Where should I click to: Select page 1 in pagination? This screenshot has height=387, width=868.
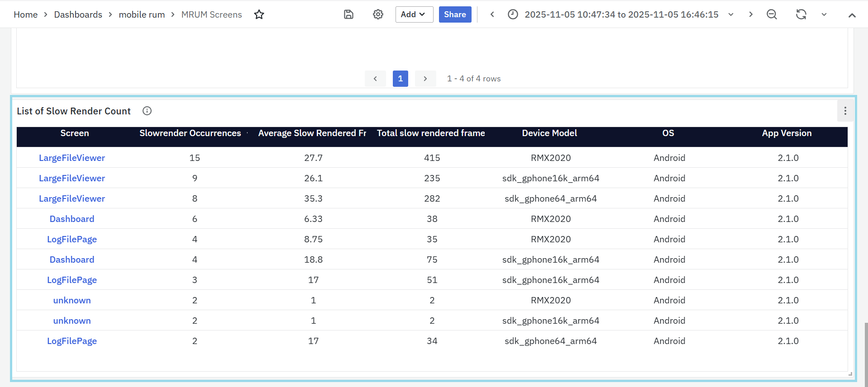pyautogui.click(x=400, y=79)
